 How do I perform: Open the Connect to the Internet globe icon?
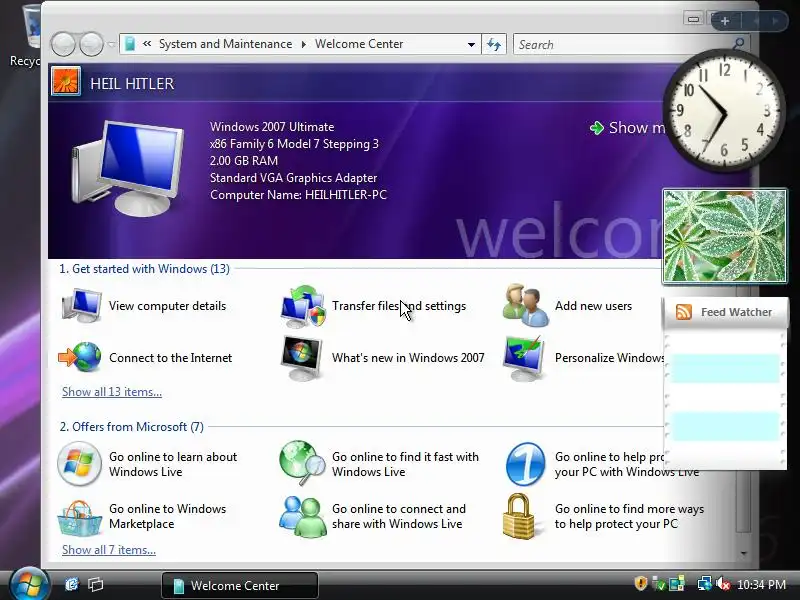(80, 357)
